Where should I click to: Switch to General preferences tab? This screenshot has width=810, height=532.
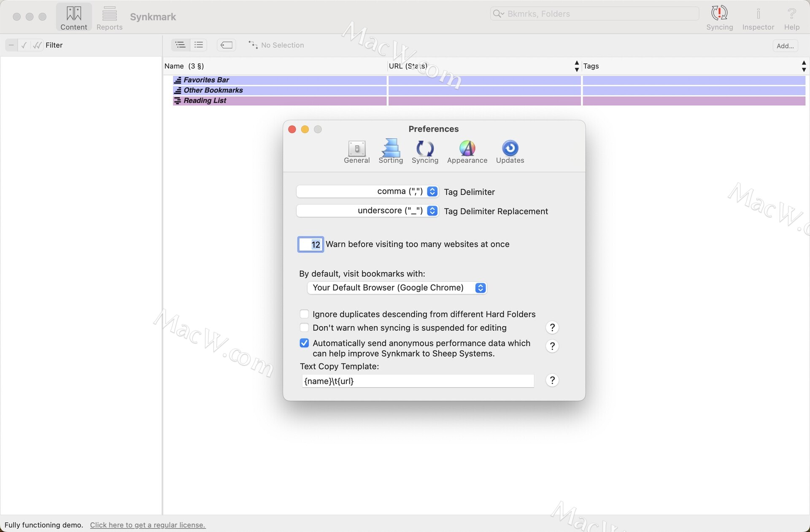pyautogui.click(x=356, y=152)
